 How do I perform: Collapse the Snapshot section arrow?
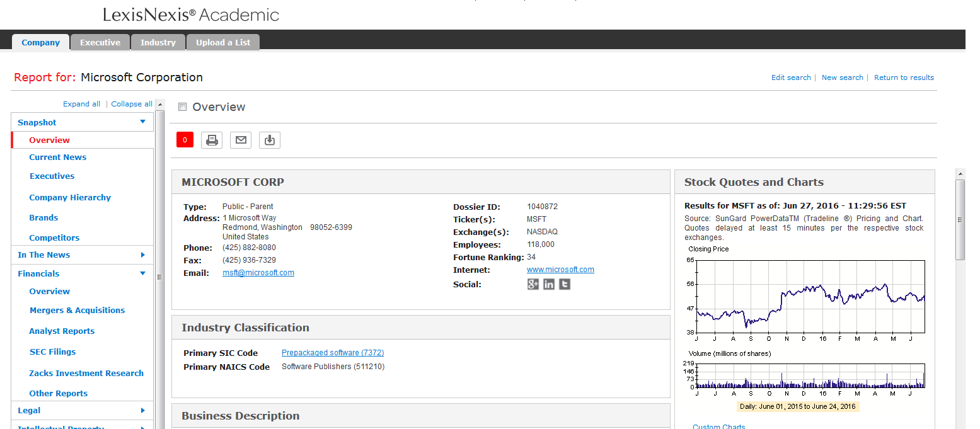pos(142,122)
